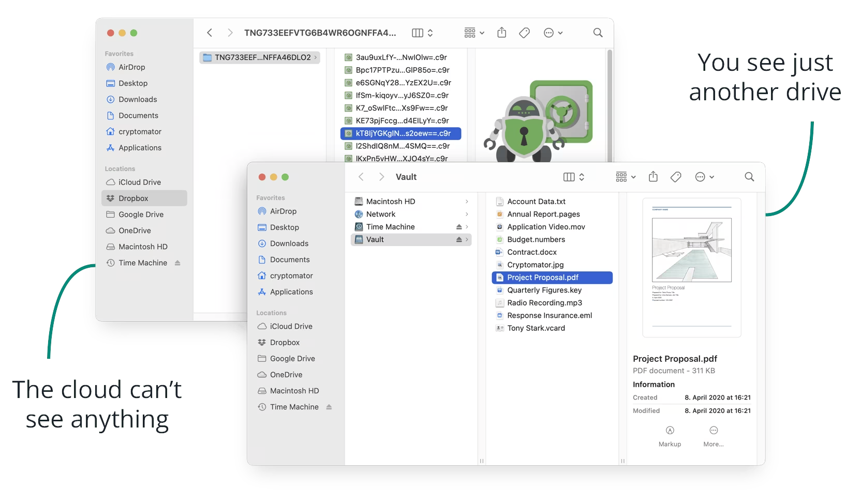Click the Tags icon in the Vault toolbar
Viewport: 861px width, 504px height.
675,176
